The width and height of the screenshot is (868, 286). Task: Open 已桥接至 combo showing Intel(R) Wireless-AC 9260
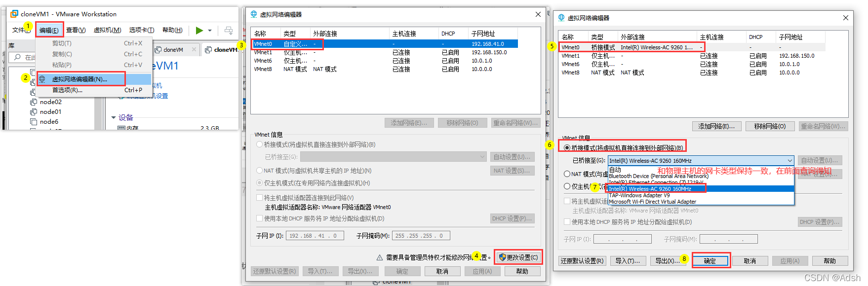(701, 161)
